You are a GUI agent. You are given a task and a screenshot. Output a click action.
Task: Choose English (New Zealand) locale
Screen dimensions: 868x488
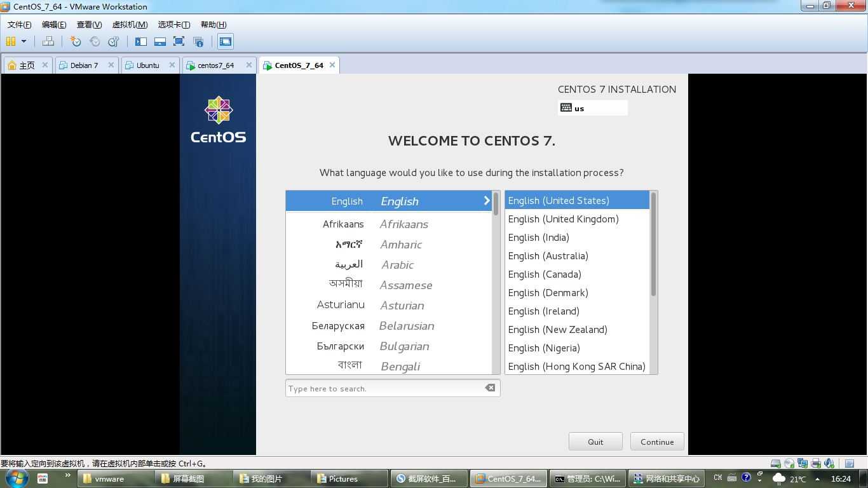click(x=577, y=329)
